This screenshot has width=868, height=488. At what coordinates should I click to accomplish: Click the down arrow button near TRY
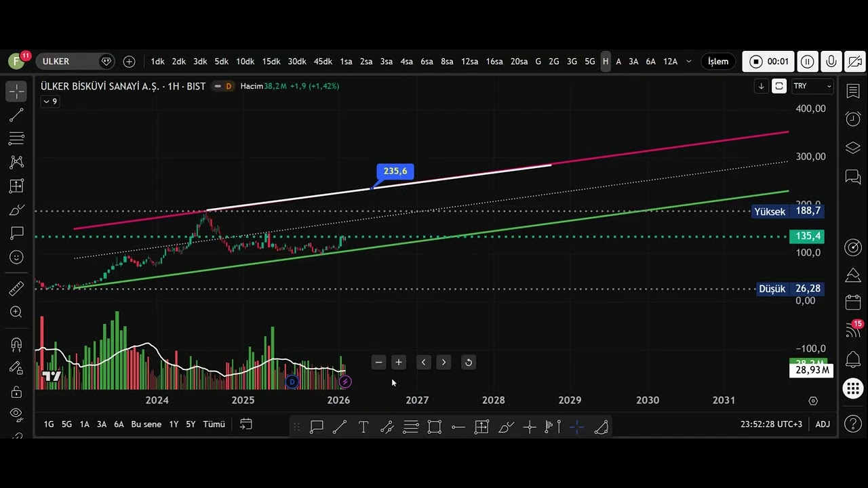tap(762, 86)
